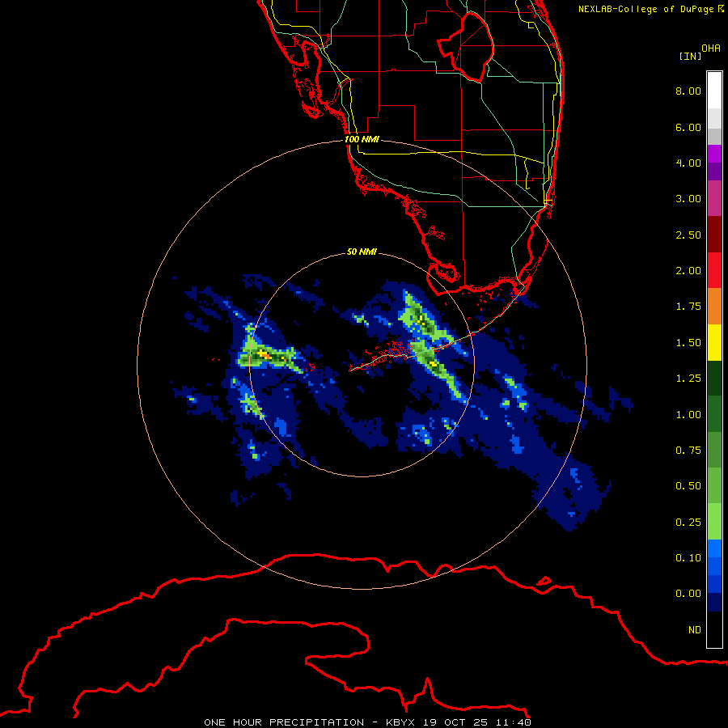Select the 0.10 legend value
Screen dimensions: 728x728
(x=688, y=558)
